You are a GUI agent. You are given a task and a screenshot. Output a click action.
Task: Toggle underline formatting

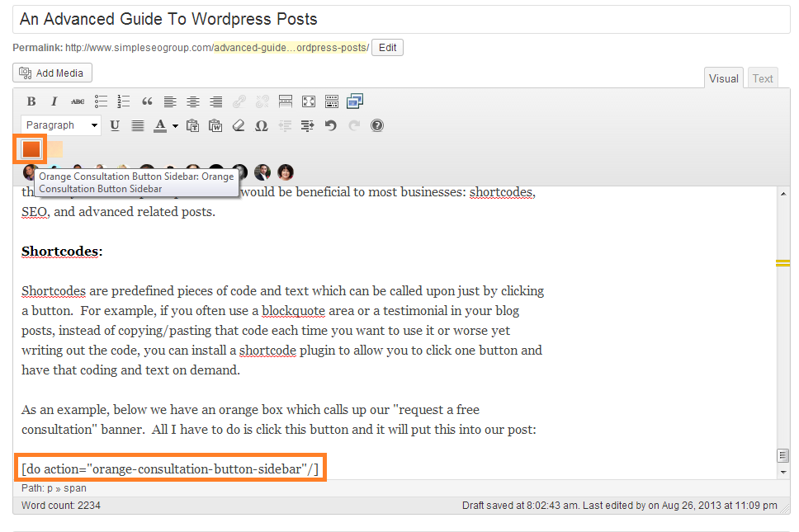(x=115, y=125)
